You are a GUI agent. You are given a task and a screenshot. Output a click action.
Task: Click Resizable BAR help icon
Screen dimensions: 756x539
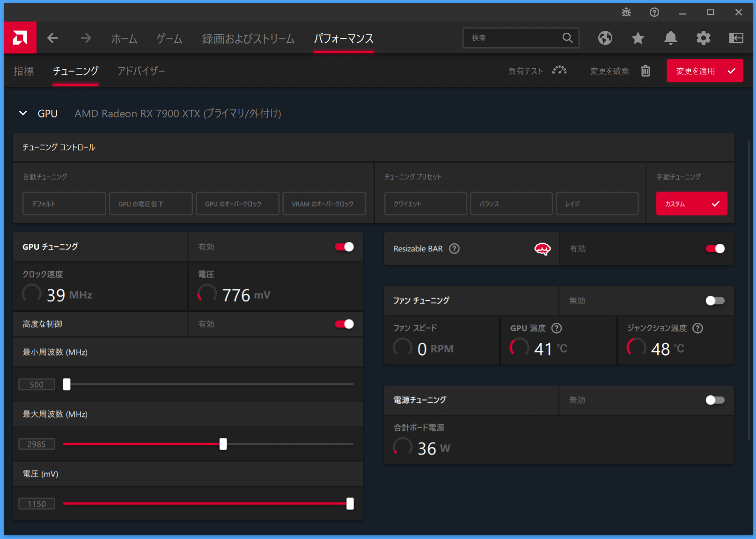pos(454,248)
